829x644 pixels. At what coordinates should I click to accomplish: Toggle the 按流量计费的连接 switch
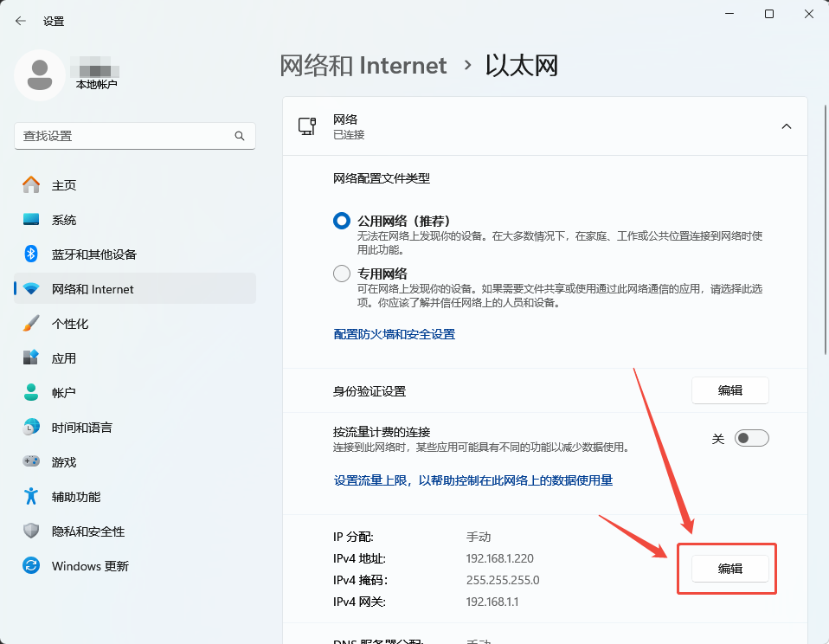[x=751, y=438]
